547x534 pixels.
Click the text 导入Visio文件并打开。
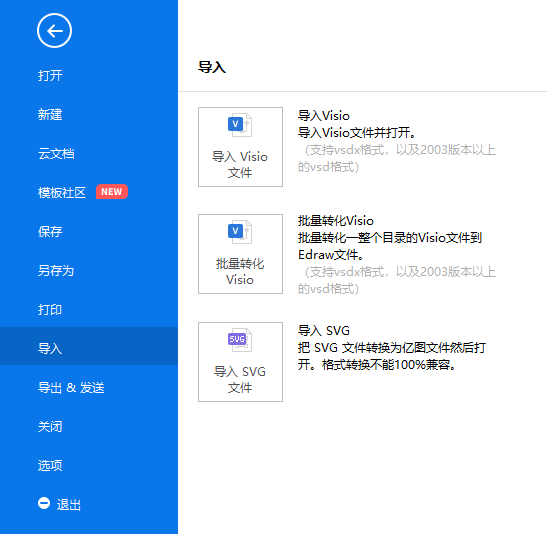(357, 133)
